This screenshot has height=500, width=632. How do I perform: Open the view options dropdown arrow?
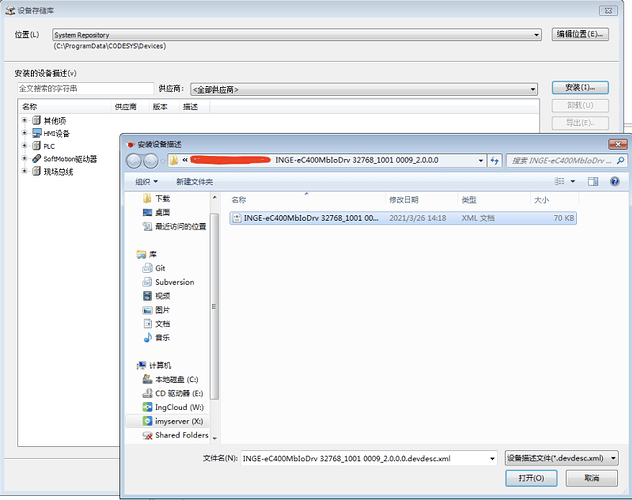point(573,181)
